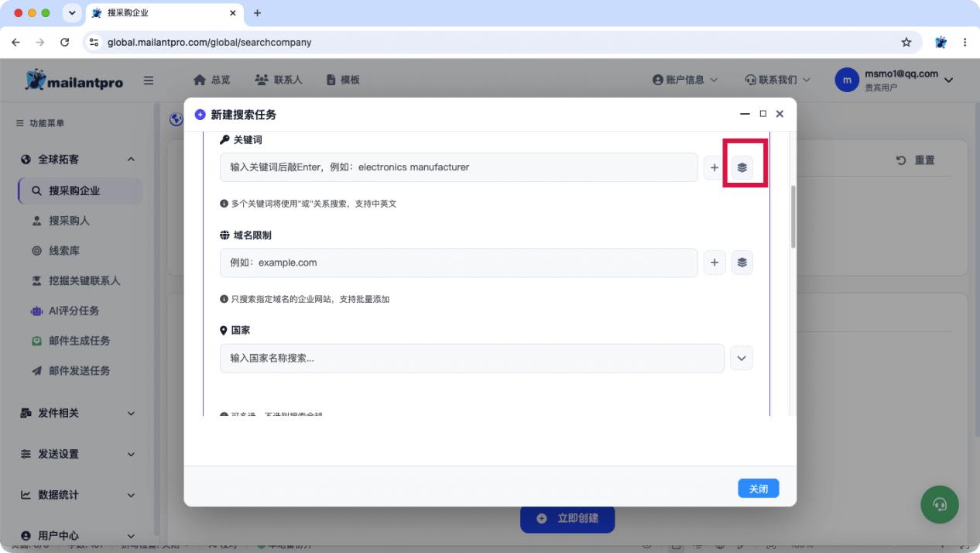
Task: Open the 账户信息 dropdown
Action: click(685, 80)
